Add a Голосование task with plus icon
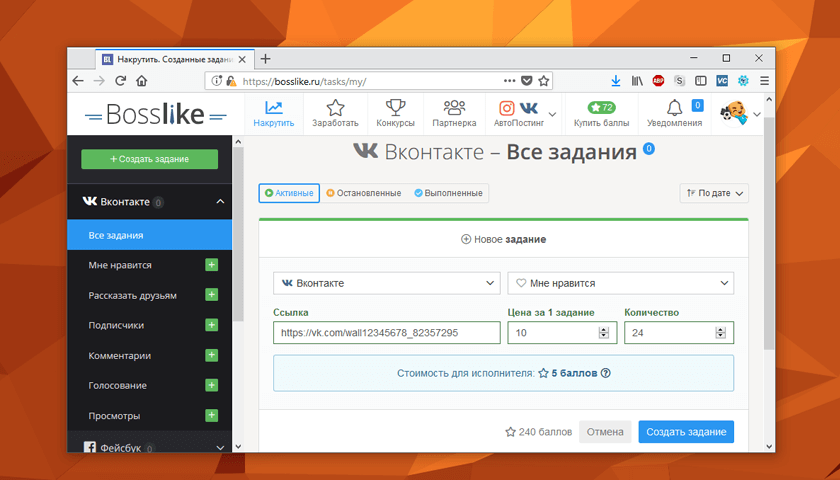This screenshot has height=480, width=840. point(212,385)
